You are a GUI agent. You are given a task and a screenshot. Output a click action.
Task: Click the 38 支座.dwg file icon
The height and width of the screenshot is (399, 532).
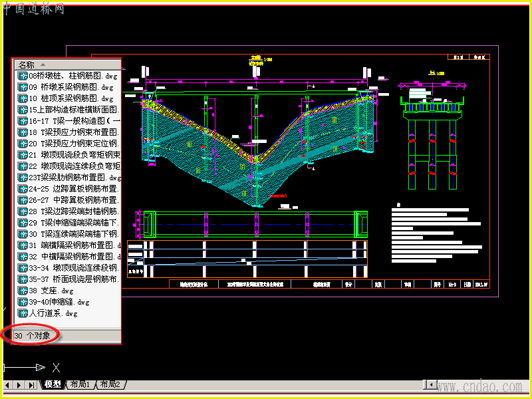(x=23, y=291)
